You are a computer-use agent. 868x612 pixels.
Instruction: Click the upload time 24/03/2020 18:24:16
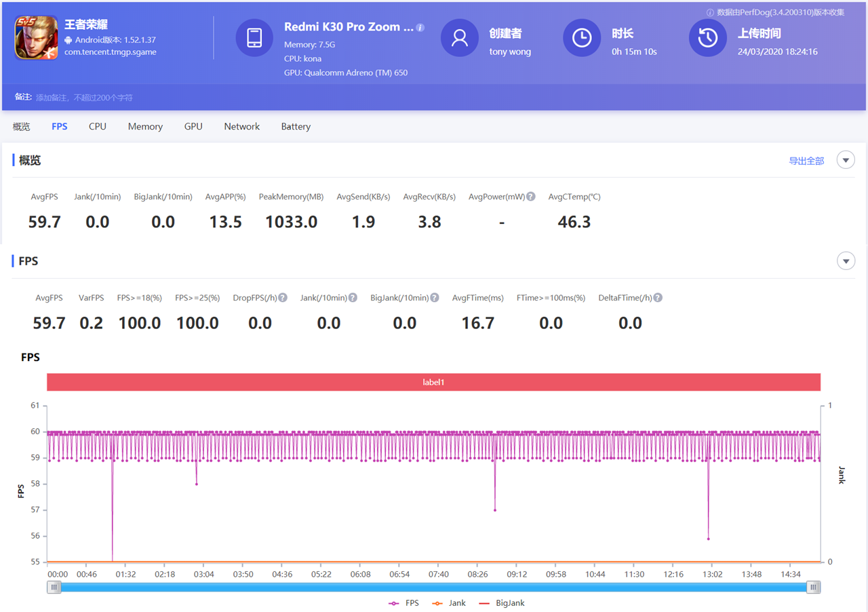pyautogui.click(x=778, y=52)
